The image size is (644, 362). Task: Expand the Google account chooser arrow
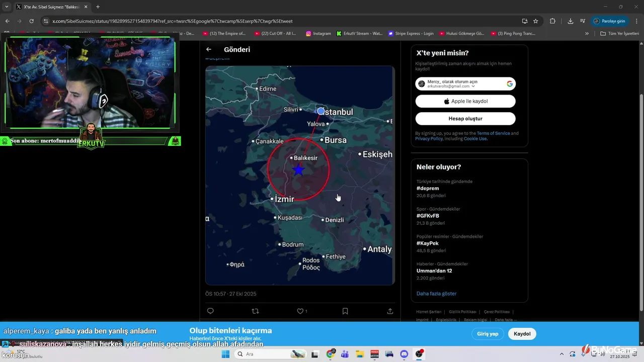click(x=473, y=86)
